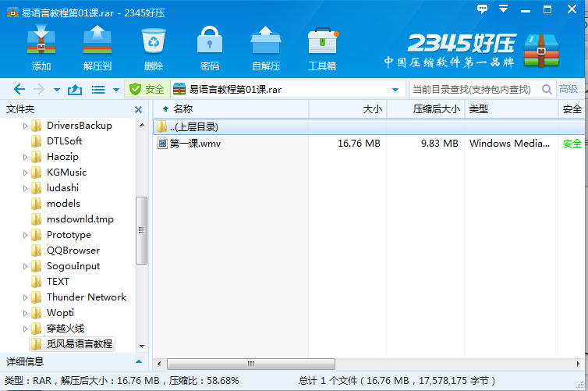Close the 文件夹 folder panel

138,109
